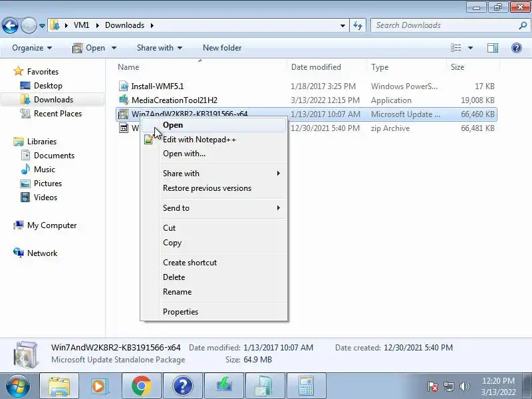Image resolution: width=532 pixels, height=399 pixels.
Task: Expand the Send to submenu
Action: click(x=213, y=208)
